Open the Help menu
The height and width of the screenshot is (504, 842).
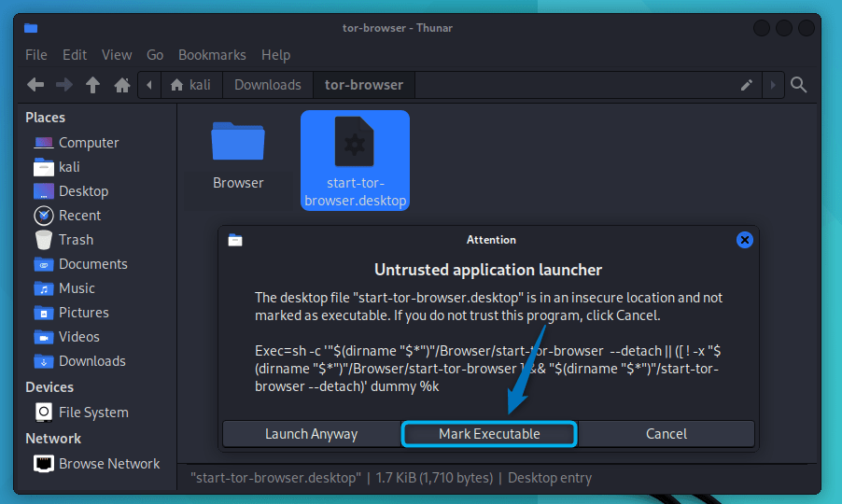pos(275,55)
